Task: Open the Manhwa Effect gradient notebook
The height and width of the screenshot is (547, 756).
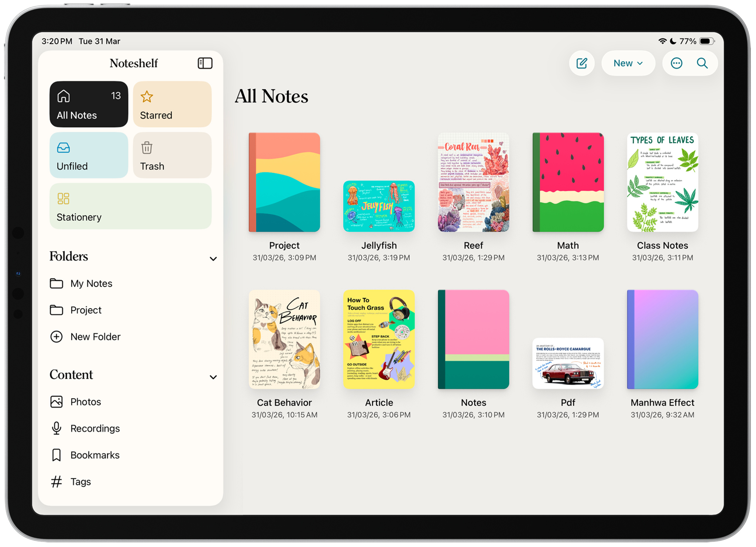Action: [x=662, y=339]
